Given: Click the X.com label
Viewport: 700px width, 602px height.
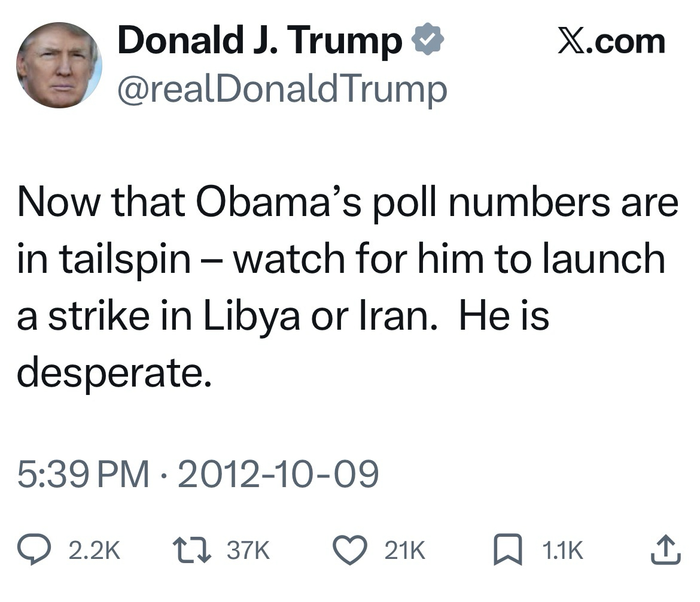Looking at the screenshot, I should tap(611, 42).
